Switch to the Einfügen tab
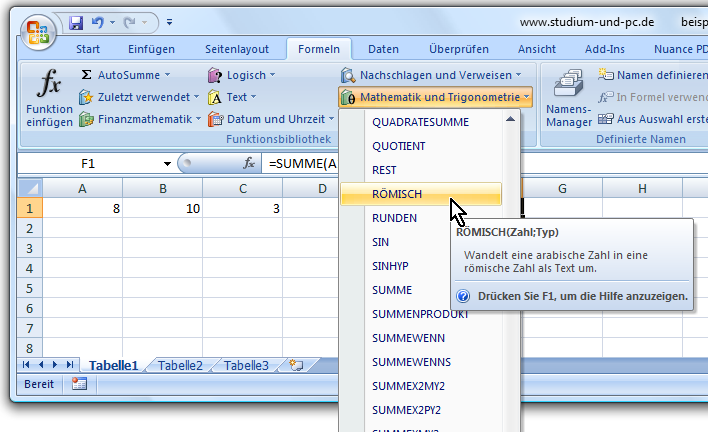708x432 pixels. point(151,49)
